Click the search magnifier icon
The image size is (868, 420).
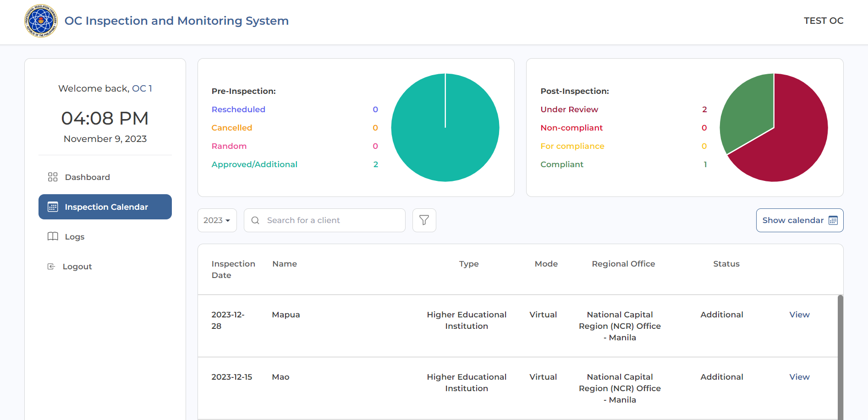coord(255,220)
